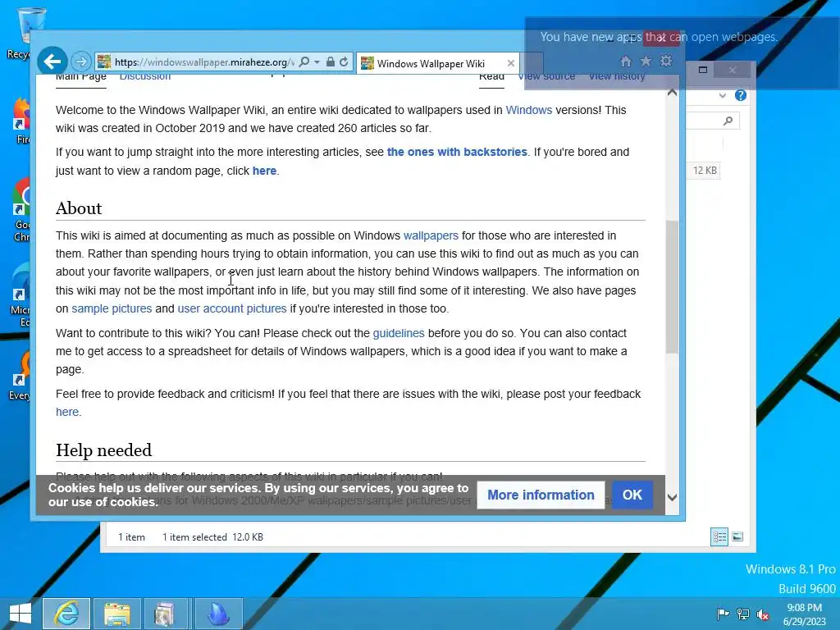Click the security lock icon in address bar
The image size is (840, 630).
(331, 62)
